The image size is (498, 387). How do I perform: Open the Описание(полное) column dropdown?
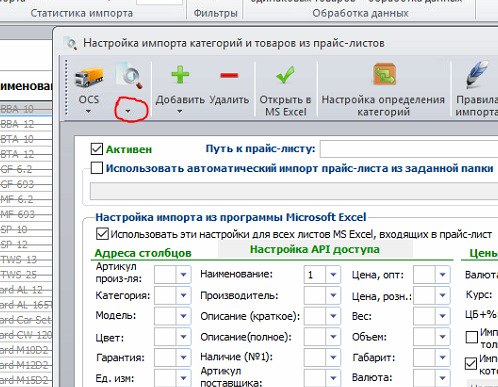tap(333, 337)
